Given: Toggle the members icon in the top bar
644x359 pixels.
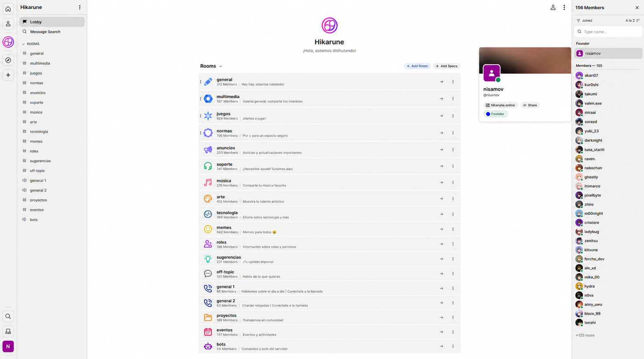Looking at the screenshot, I should click(x=553, y=7).
